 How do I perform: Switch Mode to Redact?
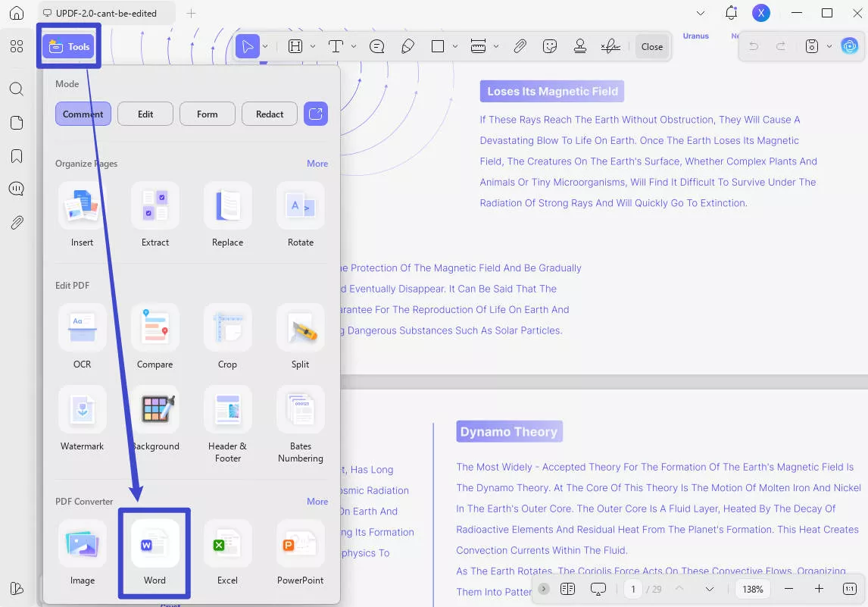[x=269, y=114]
